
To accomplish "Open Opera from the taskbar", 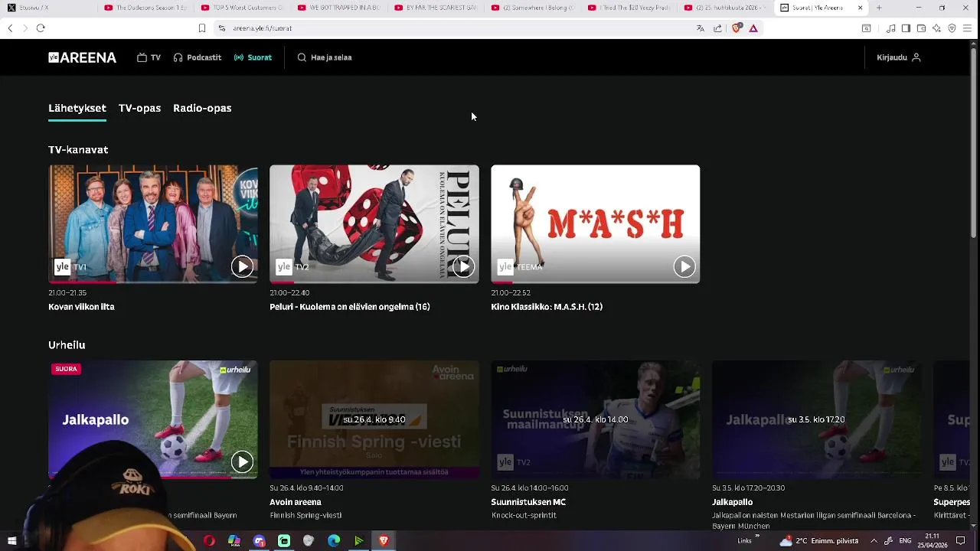I will coord(209,541).
